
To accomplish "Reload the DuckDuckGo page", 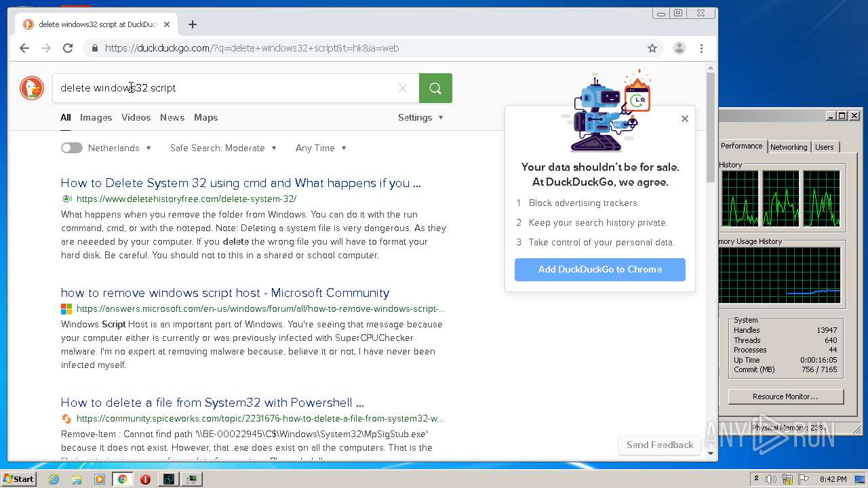I will [x=68, y=48].
